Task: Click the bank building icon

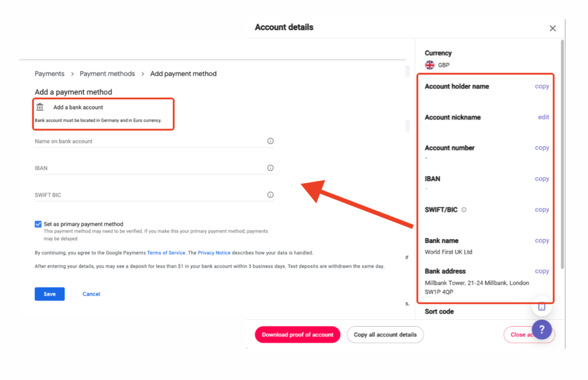Action: pos(40,107)
